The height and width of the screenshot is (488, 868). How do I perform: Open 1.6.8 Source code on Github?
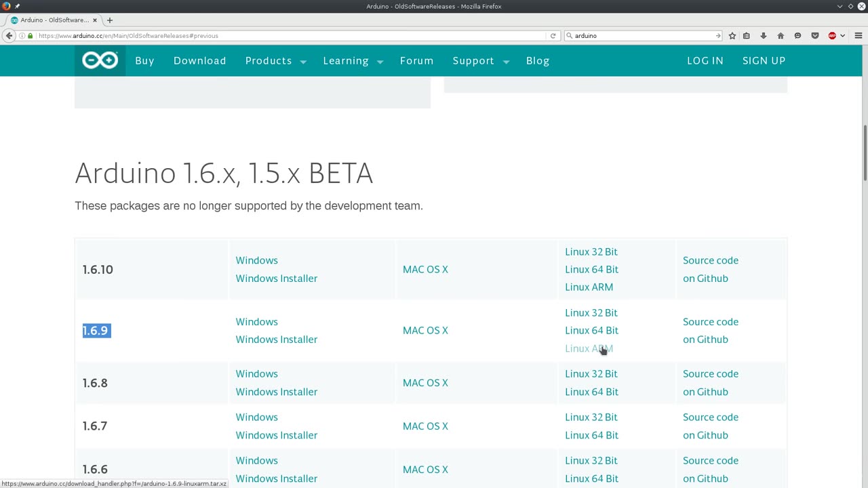[711, 383]
